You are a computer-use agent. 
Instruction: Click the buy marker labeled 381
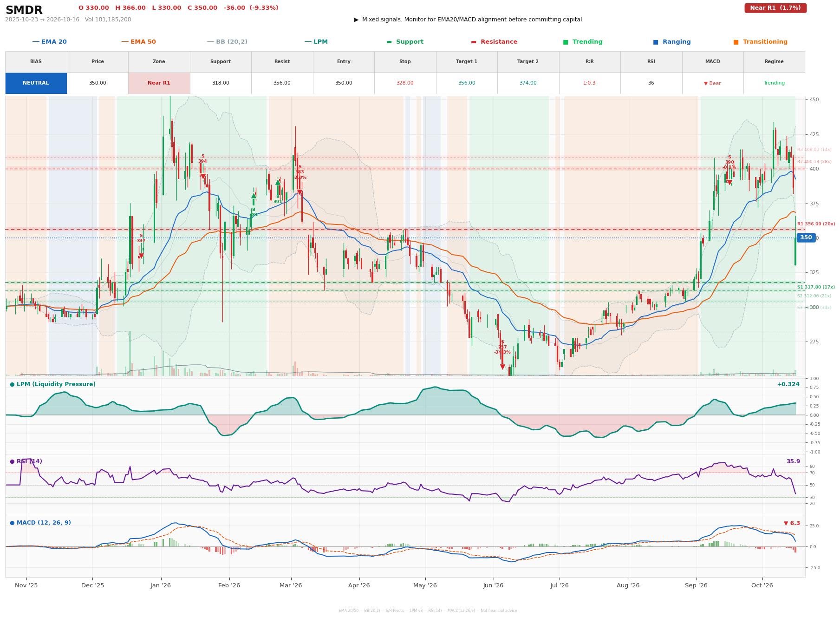[x=254, y=196]
